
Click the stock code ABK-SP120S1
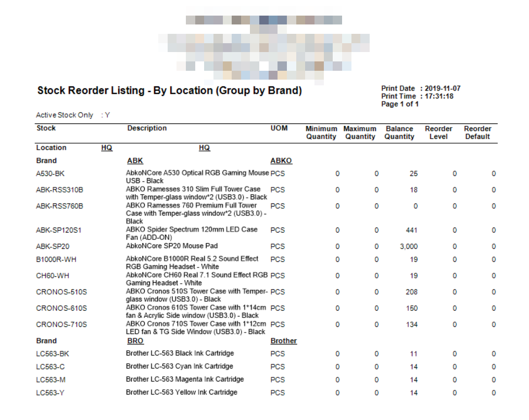[59, 231]
